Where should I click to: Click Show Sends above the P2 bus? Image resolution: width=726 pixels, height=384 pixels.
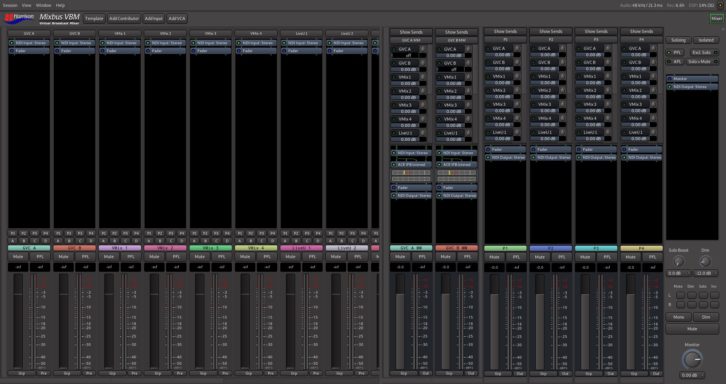551,31
